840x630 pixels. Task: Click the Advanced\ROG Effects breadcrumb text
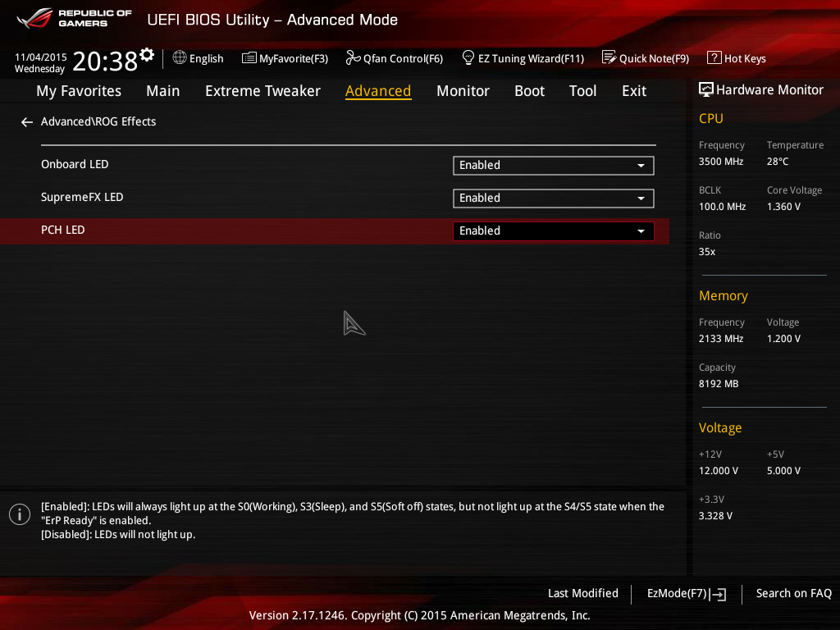tap(98, 121)
